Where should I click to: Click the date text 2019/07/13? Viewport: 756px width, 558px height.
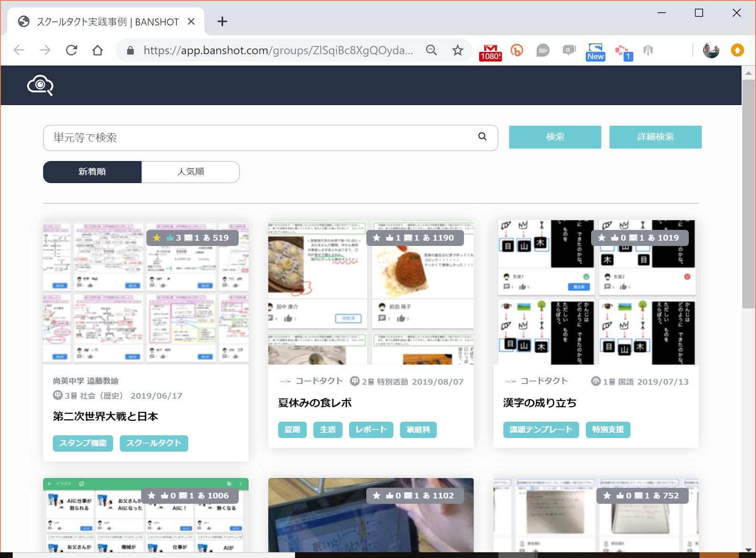[x=663, y=382]
